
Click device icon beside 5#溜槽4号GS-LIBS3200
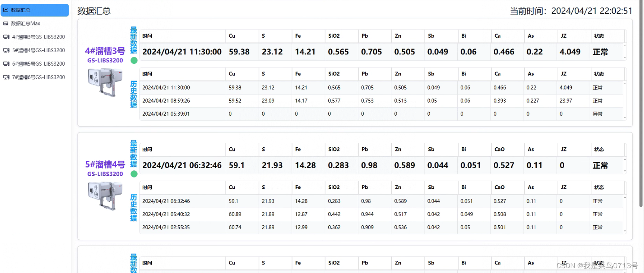(x=6, y=50)
